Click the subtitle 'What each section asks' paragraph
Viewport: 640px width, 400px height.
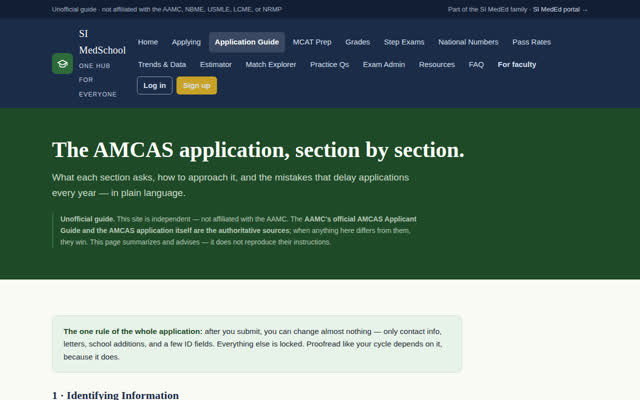[x=230, y=185]
